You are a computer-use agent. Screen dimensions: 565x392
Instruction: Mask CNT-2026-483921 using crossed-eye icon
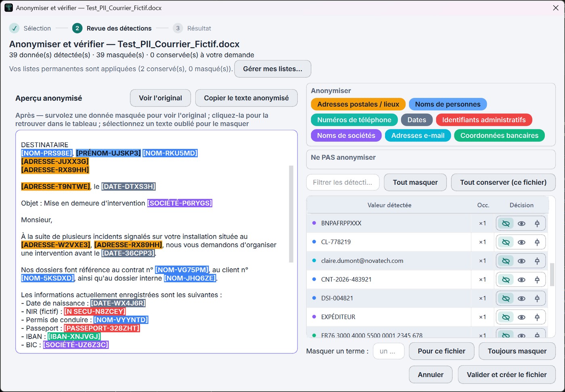click(x=506, y=279)
